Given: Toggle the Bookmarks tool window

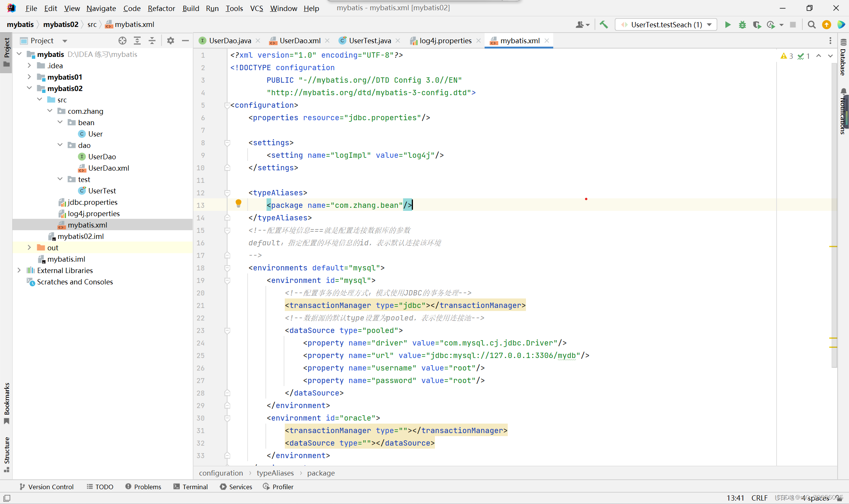Looking at the screenshot, I should (6, 403).
